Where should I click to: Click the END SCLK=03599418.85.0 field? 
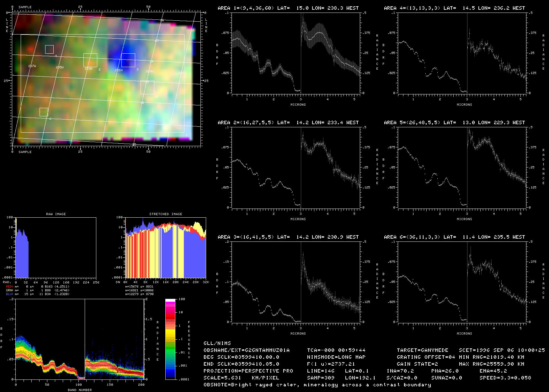click(242, 364)
